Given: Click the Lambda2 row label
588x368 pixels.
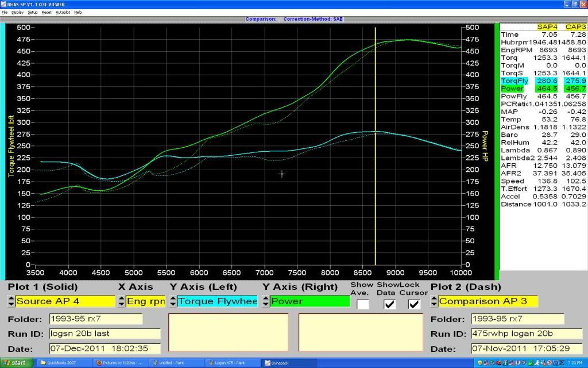Looking at the screenshot, I should click(517, 158).
